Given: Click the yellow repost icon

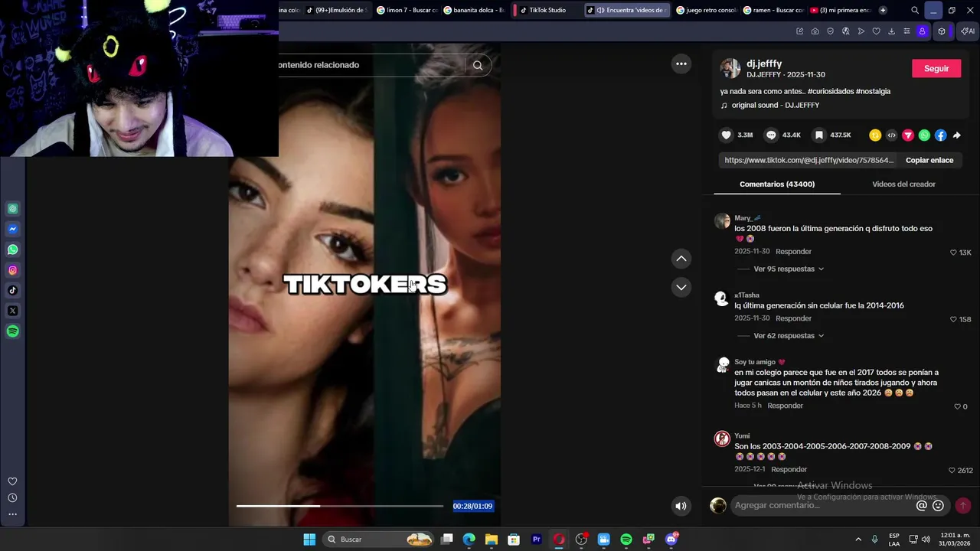Looking at the screenshot, I should 875,135.
